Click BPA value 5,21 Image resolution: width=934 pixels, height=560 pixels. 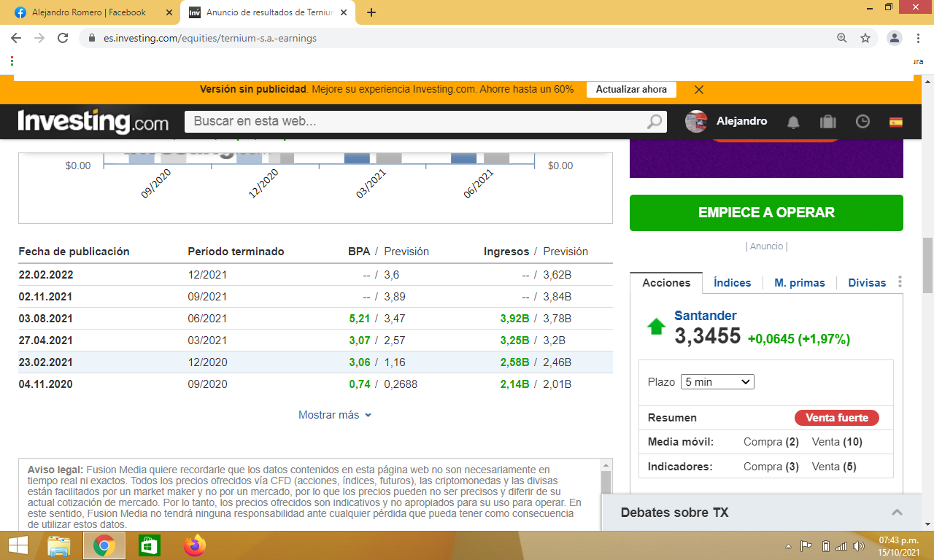coord(360,319)
